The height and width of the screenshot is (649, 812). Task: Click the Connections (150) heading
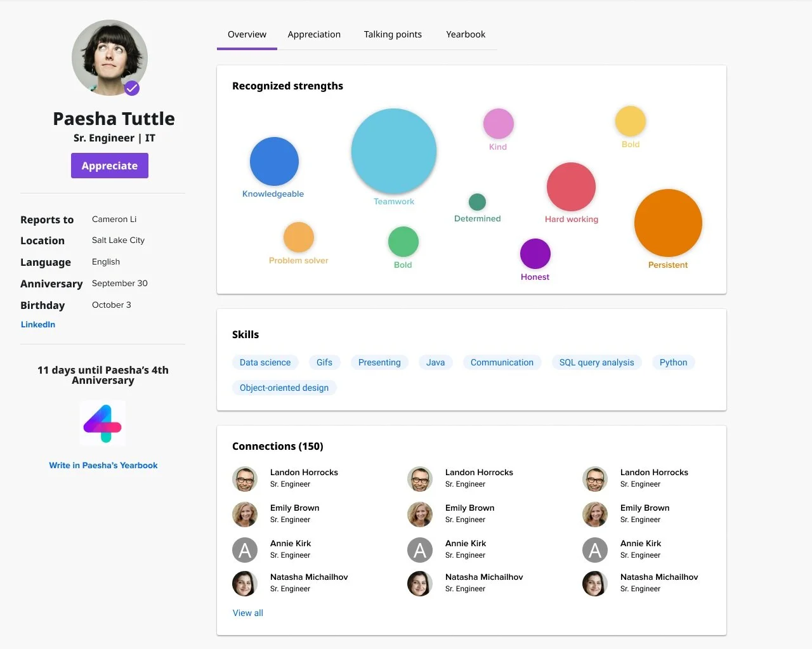pos(278,446)
